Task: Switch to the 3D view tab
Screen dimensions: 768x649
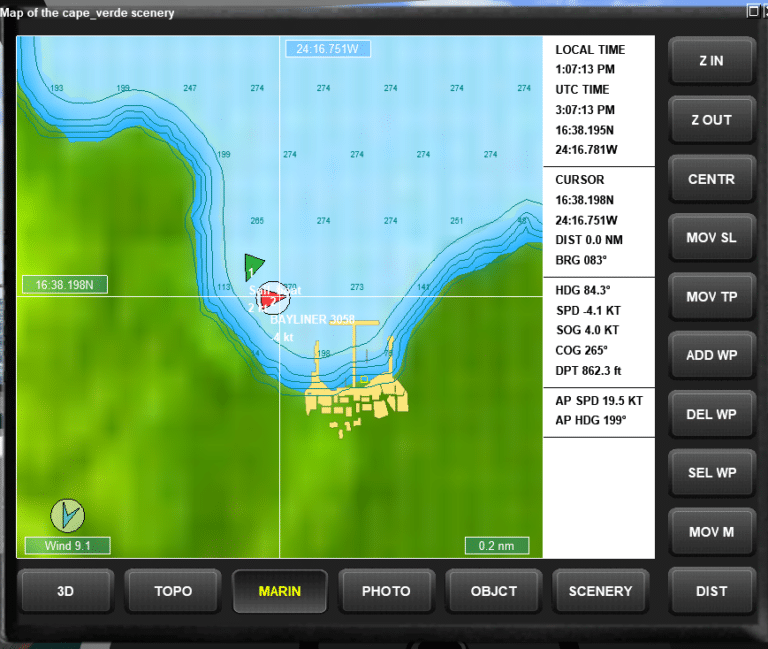Action: tap(66, 591)
